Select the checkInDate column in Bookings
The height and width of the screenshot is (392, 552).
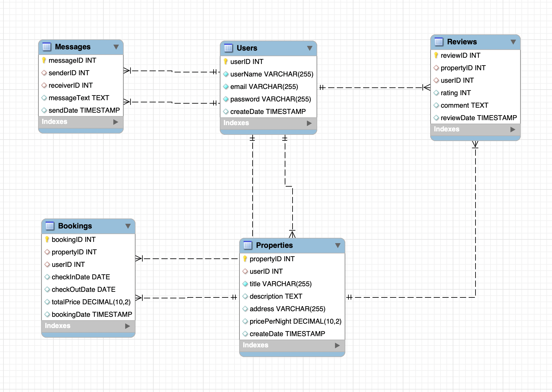[81, 277]
